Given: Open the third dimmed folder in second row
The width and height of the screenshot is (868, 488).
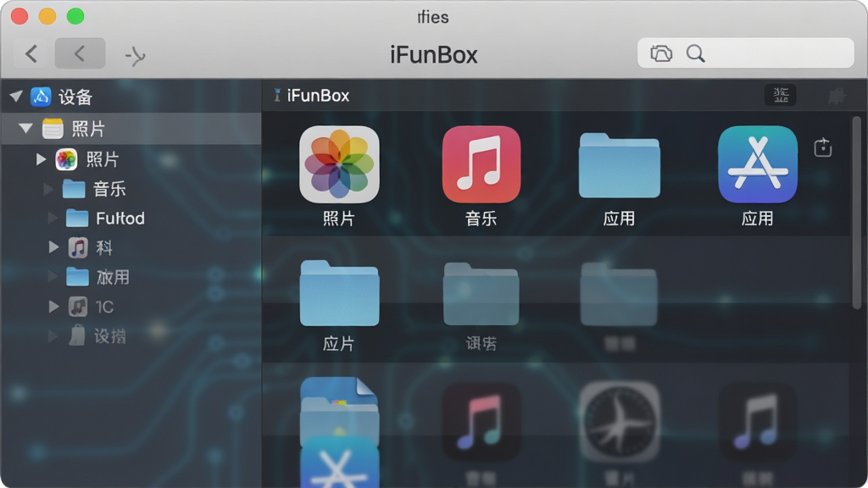Looking at the screenshot, I should 619,294.
